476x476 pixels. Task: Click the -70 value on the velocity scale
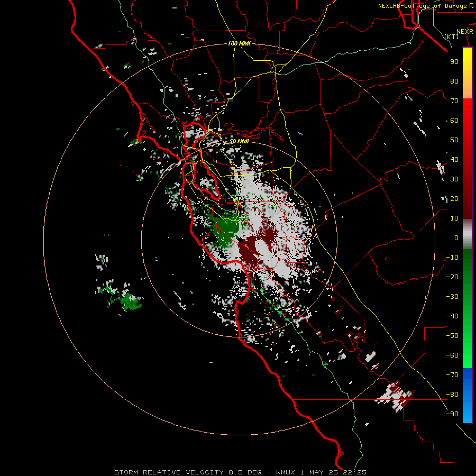point(452,375)
